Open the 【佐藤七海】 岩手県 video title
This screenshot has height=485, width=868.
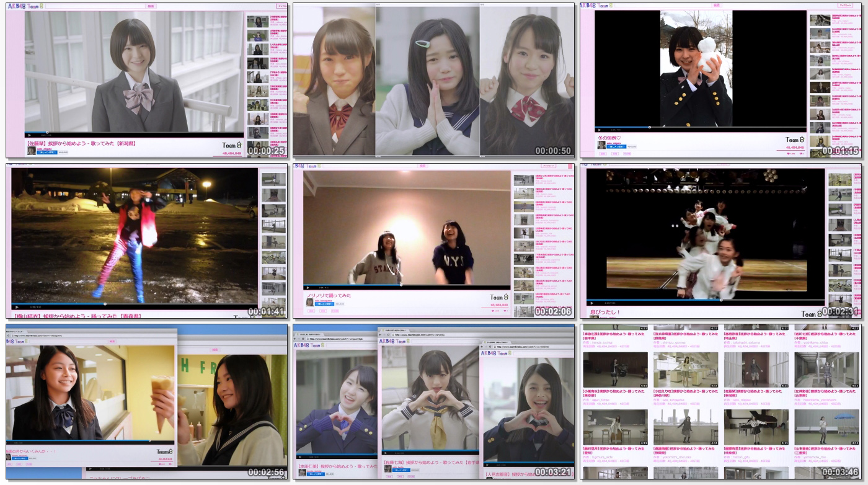point(430,463)
